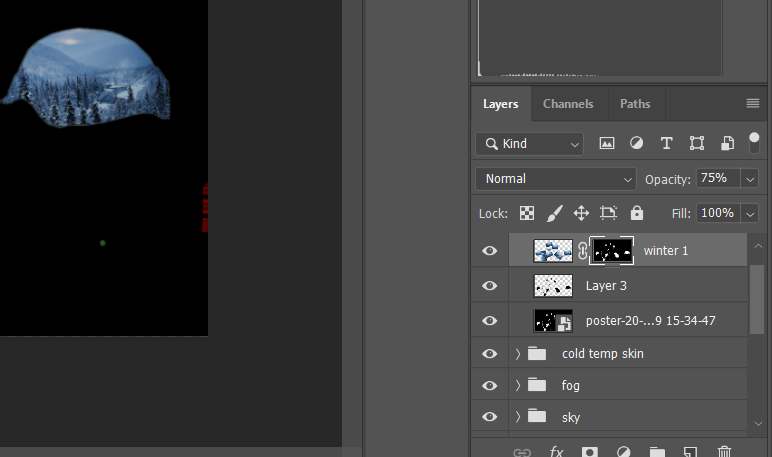Filter for type layers icon
This screenshot has width=772, height=457.
[667, 143]
